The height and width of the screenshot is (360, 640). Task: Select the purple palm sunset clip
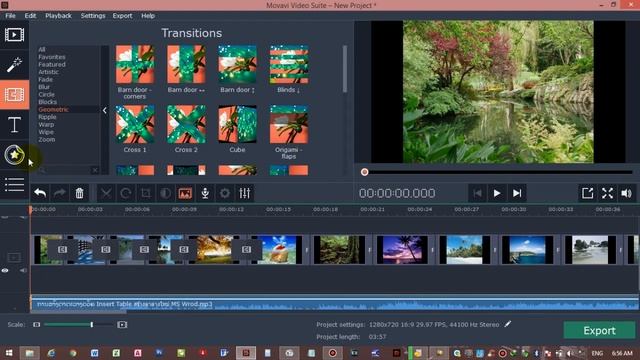point(402,249)
